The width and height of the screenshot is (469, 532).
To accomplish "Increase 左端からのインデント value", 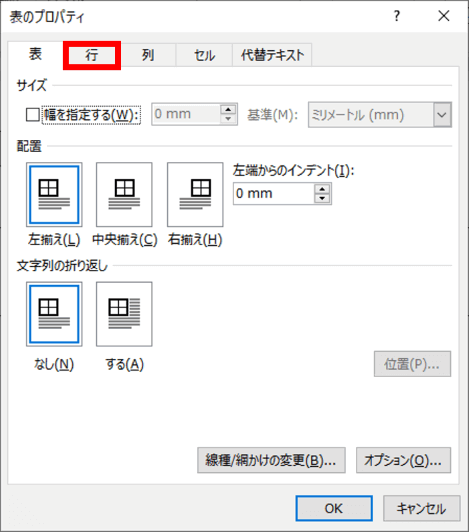I will point(322,189).
